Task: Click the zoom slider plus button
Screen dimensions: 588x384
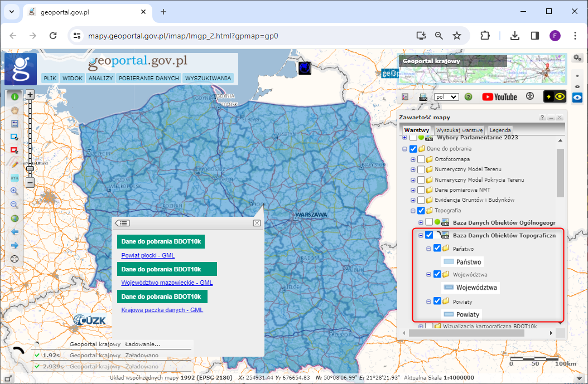Action: (x=30, y=94)
